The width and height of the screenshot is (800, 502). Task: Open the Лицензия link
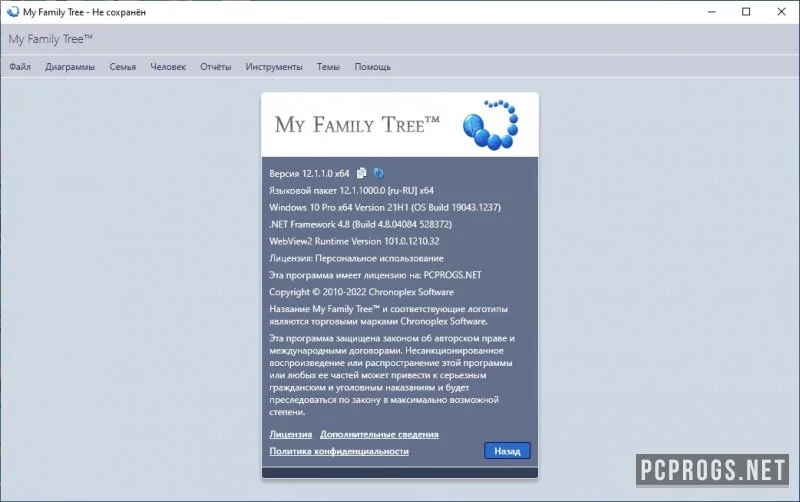click(290, 435)
